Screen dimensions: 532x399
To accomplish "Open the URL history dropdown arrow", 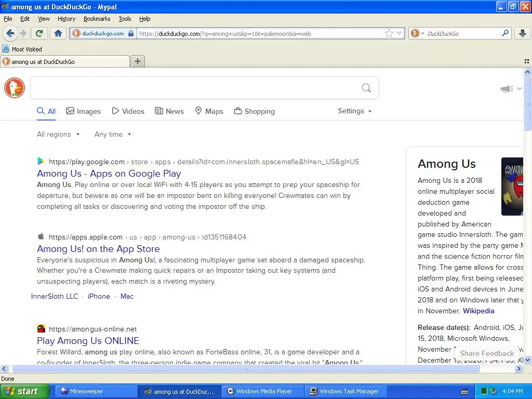I will [400, 33].
